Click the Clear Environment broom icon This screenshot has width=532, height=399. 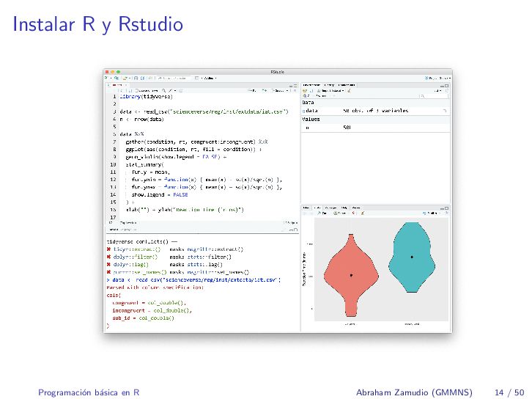point(349,91)
